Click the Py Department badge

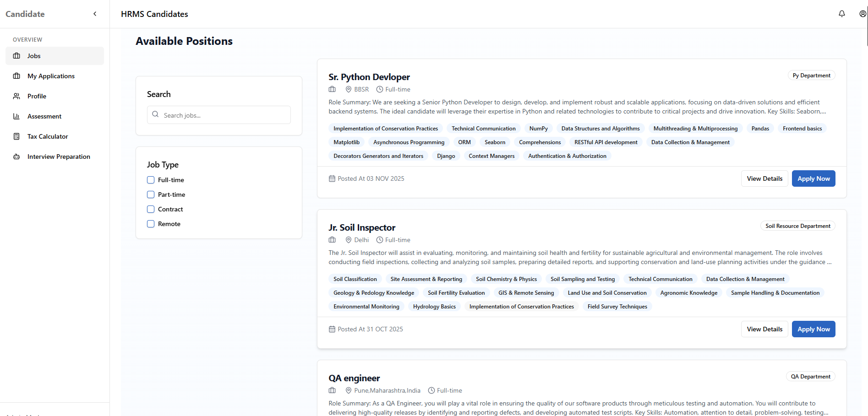click(811, 75)
